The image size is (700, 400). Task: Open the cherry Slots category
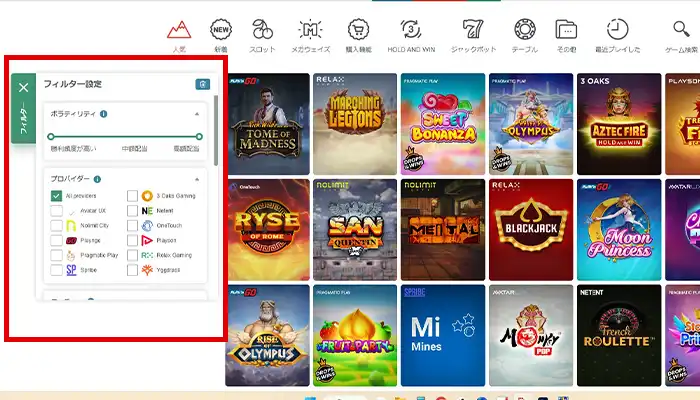pyautogui.click(x=262, y=37)
